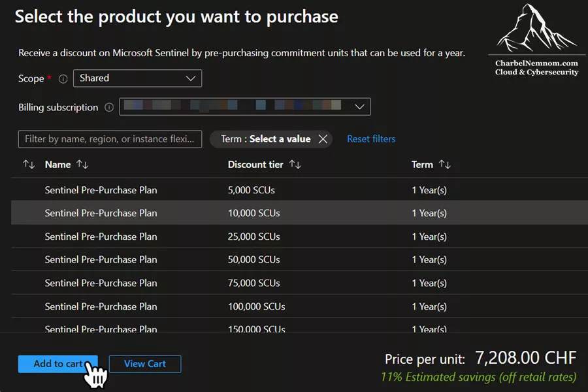Screen dimensions: 588x392
Task: Select the 150,000 SCUs plan row
Action: pyautogui.click(x=300, y=327)
